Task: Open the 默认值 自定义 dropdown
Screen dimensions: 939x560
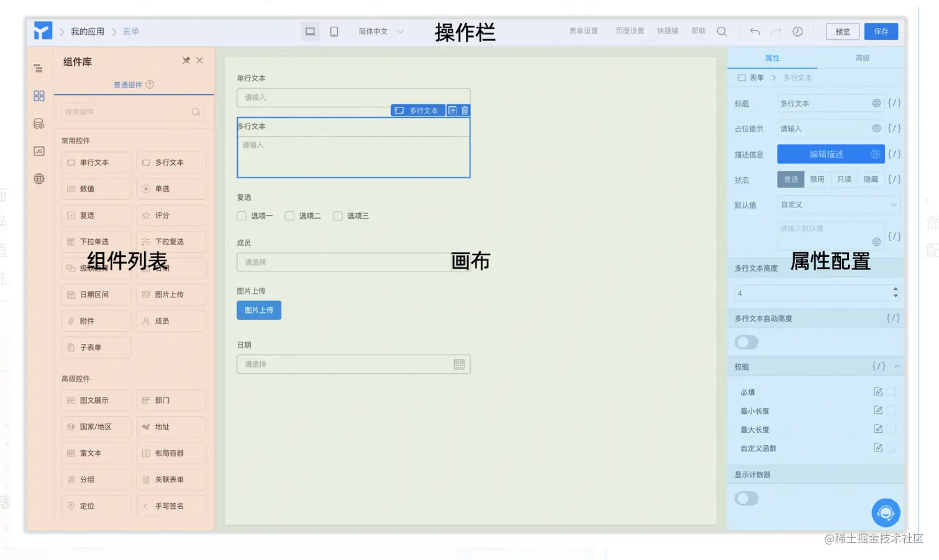Action: point(838,204)
